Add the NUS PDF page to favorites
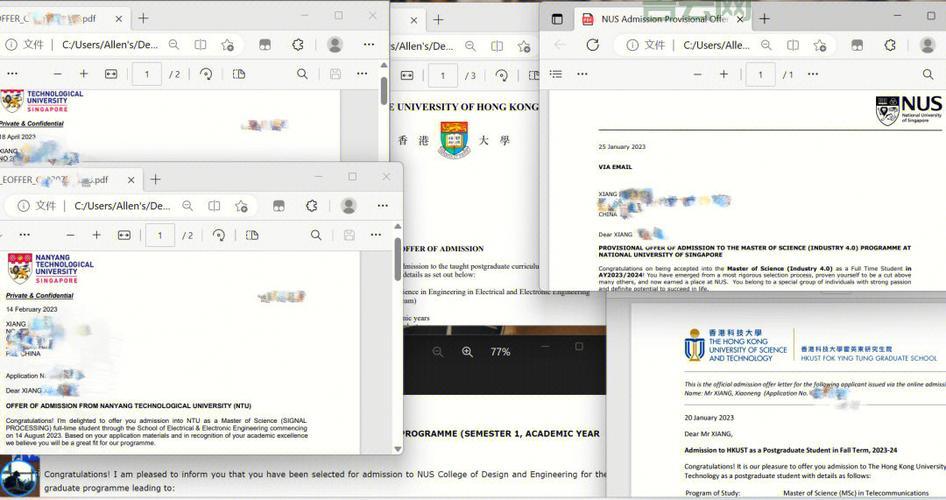The height and width of the screenshot is (500, 946). [x=820, y=45]
